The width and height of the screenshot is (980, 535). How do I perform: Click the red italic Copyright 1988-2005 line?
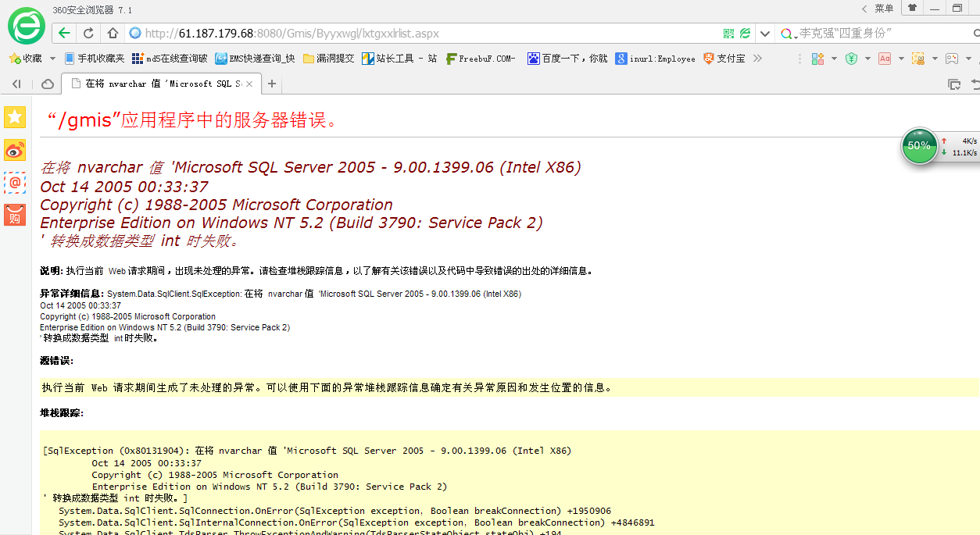(216, 205)
